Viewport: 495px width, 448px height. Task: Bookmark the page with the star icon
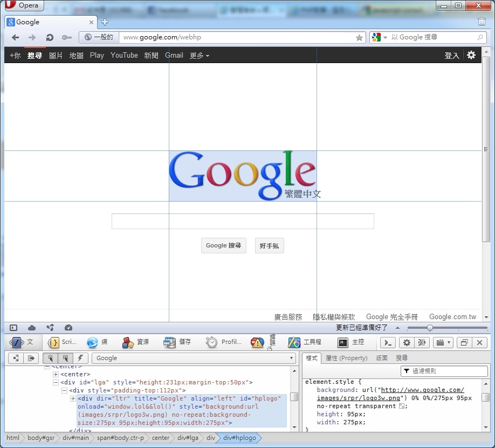(x=359, y=38)
